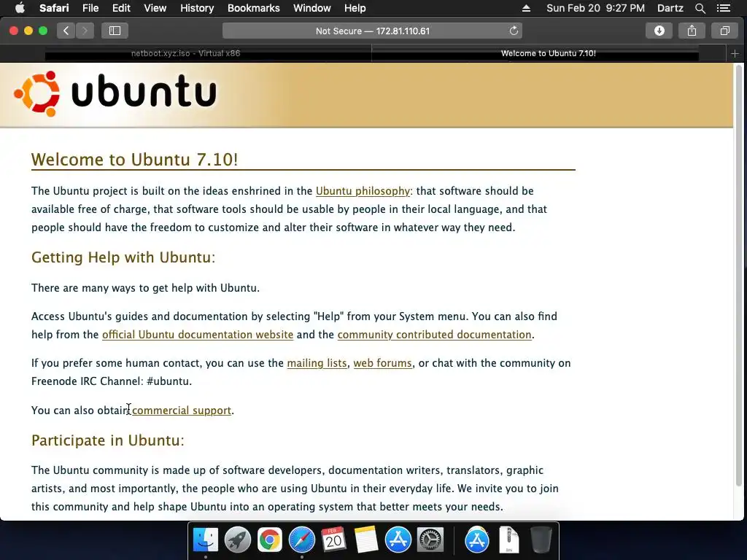747x560 pixels.
Task: Open Spotlight search magnifier
Action: click(700, 8)
